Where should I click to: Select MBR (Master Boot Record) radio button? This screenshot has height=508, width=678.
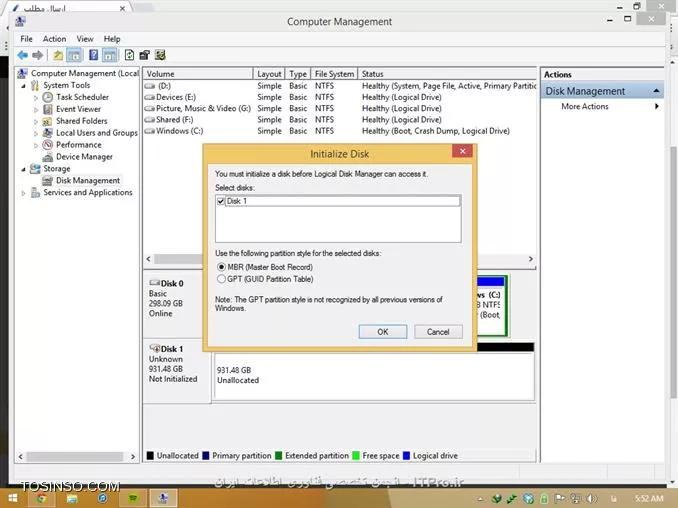coord(221,267)
